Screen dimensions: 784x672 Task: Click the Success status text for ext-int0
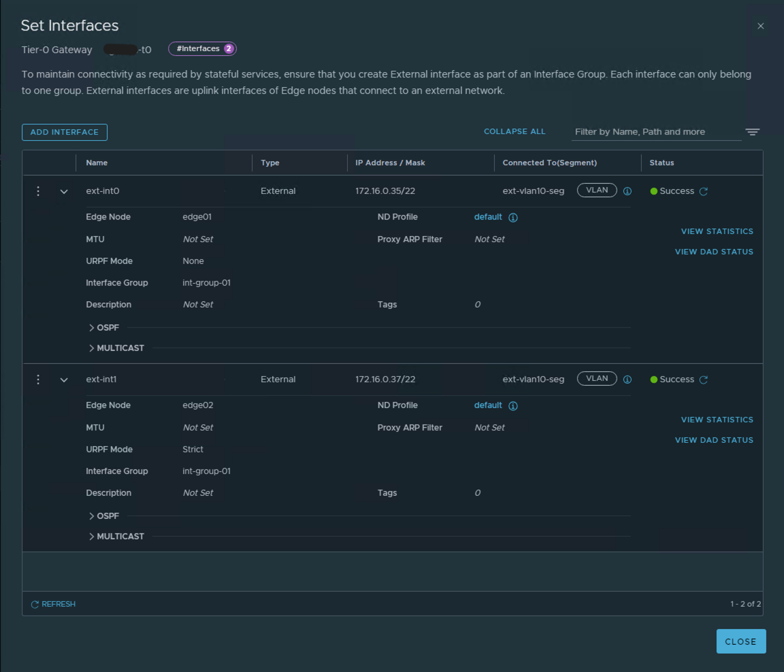coord(677,191)
